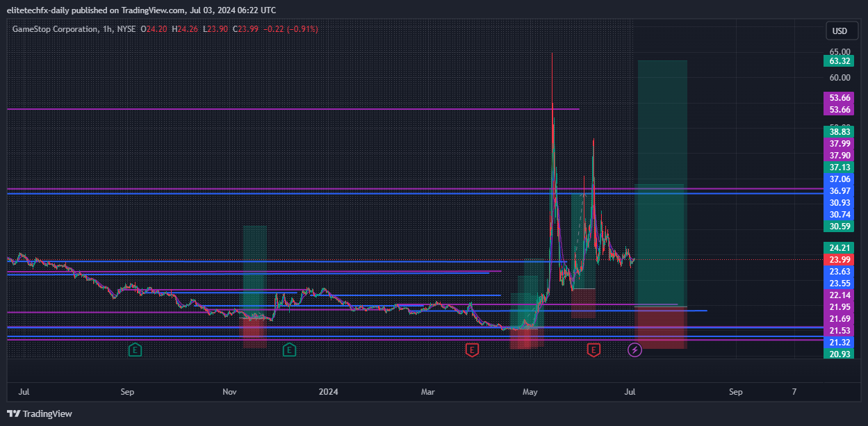Click the 37.99 purple price label
This screenshot has width=868, height=426.
(840, 143)
